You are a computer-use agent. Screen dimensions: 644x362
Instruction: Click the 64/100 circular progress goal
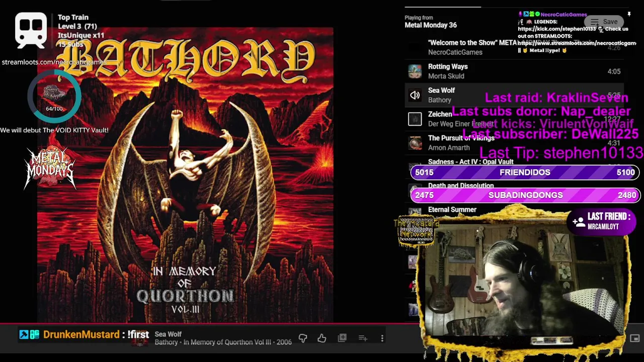pos(54,97)
